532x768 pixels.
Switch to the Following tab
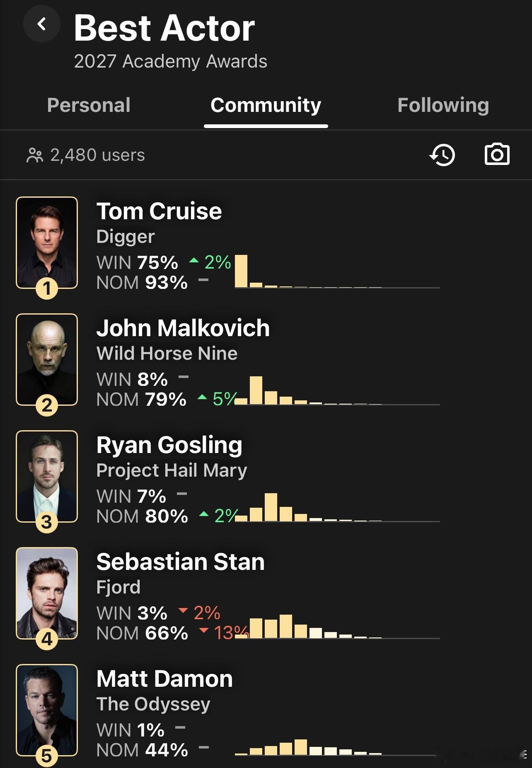443,105
